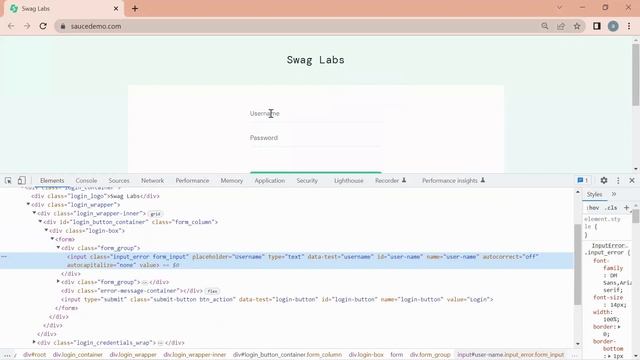Open DevTools customize three-dot menu

point(618,180)
